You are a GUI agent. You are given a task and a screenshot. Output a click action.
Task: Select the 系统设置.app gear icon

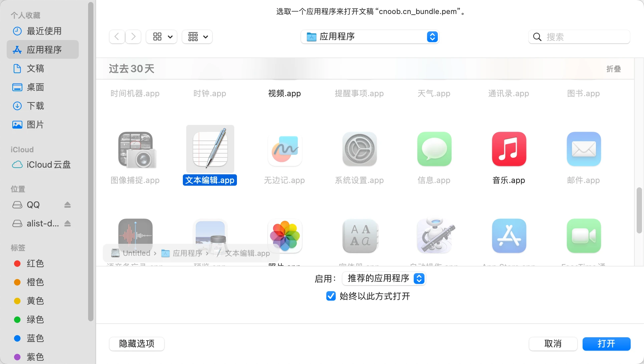(x=359, y=149)
